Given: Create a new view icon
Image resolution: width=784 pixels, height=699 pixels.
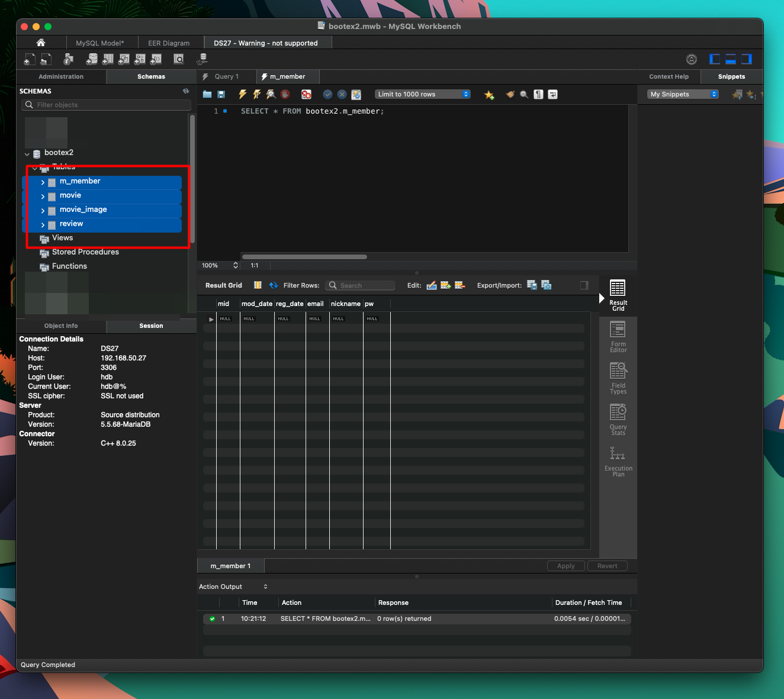Looking at the screenshot, I should pyautogui.click(x=124, y=59).
